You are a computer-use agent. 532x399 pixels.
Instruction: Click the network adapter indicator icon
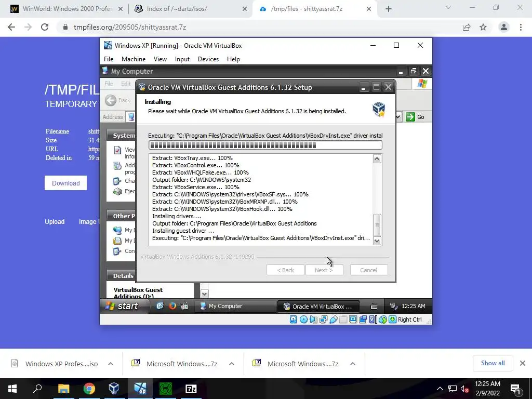[x=323, y=320]
